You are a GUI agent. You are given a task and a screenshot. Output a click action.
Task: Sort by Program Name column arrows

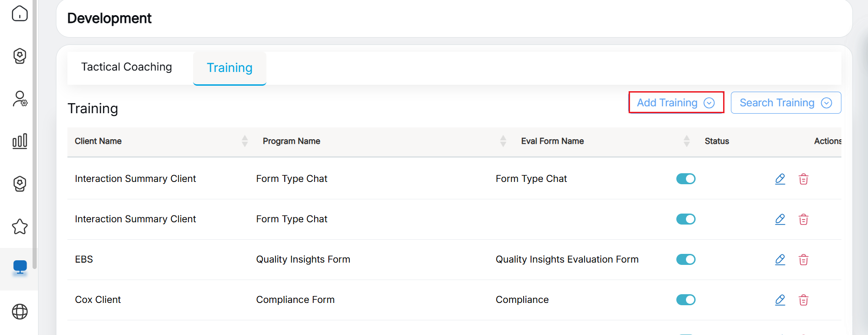[503, 141]
